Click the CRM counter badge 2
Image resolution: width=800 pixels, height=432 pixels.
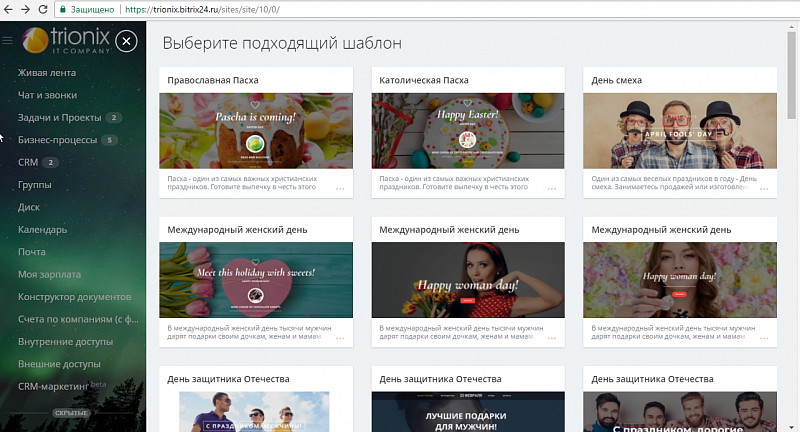(x=50, y=162)
